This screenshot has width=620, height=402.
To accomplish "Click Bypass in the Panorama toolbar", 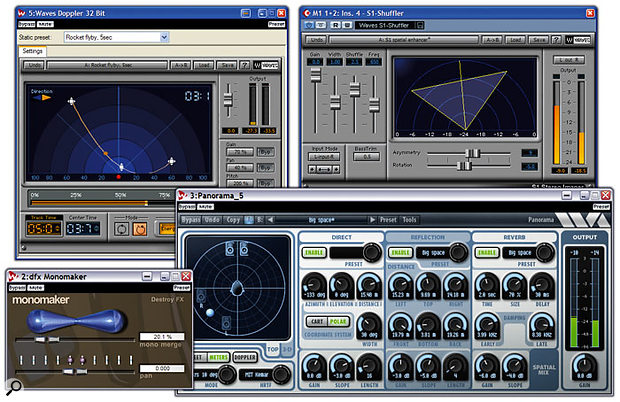I will click(191, 220).
